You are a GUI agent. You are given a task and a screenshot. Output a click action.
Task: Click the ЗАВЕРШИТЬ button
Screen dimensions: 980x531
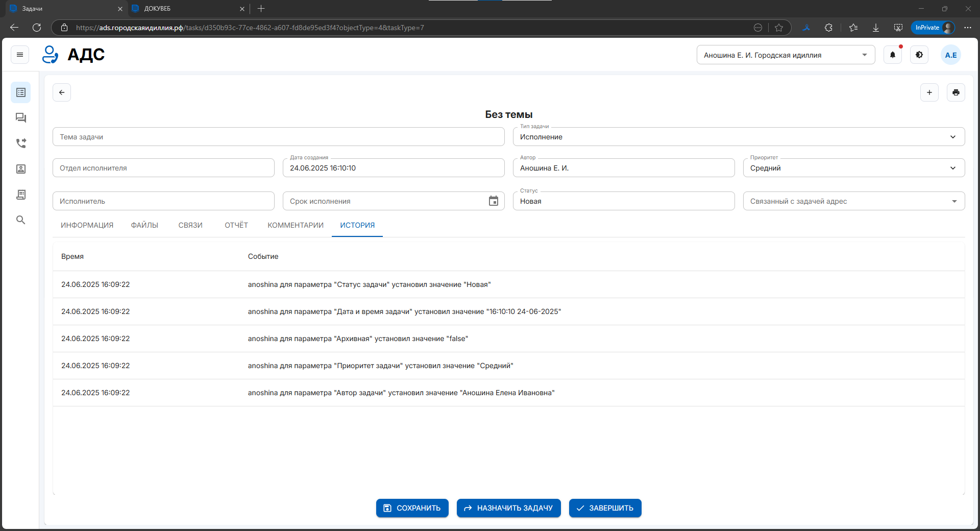click(x=605, y=508)
